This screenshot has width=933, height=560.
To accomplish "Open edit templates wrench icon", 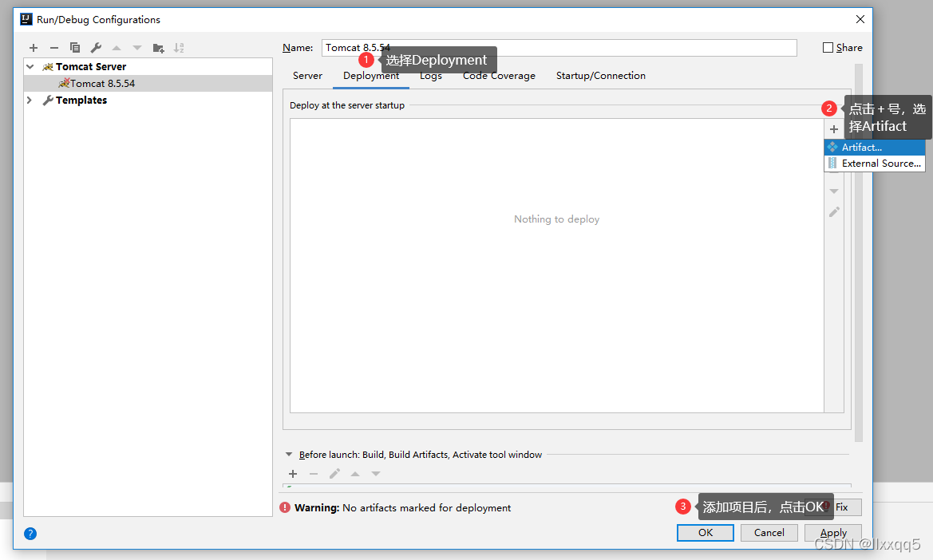I will click(x=96, y=48).
